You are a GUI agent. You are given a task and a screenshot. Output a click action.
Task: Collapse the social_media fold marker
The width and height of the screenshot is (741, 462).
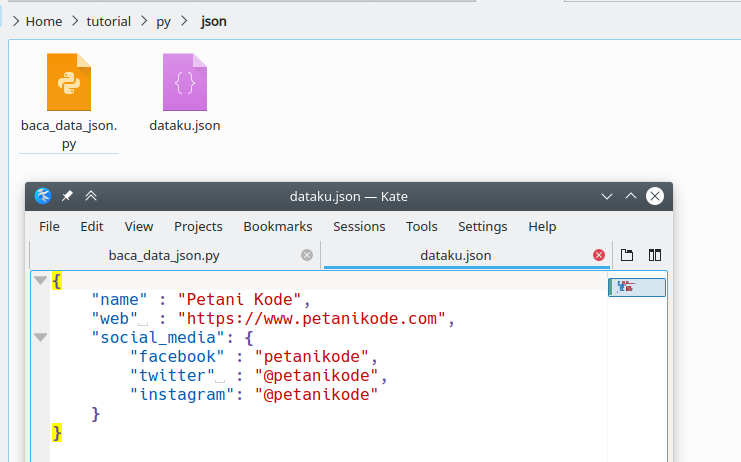click(41, 337)
